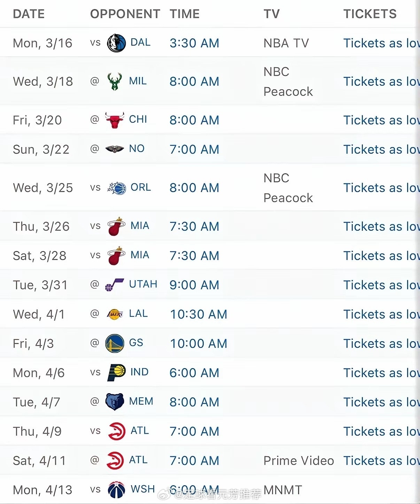Open the DAL team link

coord(140,42)
